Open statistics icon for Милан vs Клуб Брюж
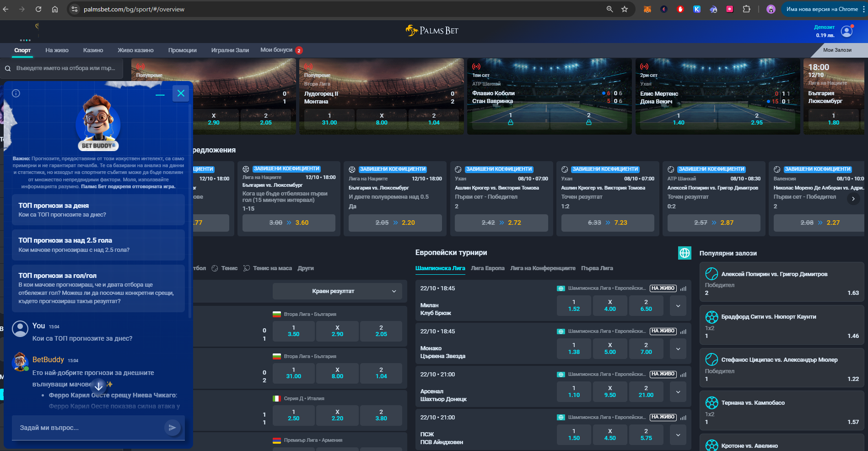This screenshot has height=451, width=868. pyautogui.click(x=683, y=288)
